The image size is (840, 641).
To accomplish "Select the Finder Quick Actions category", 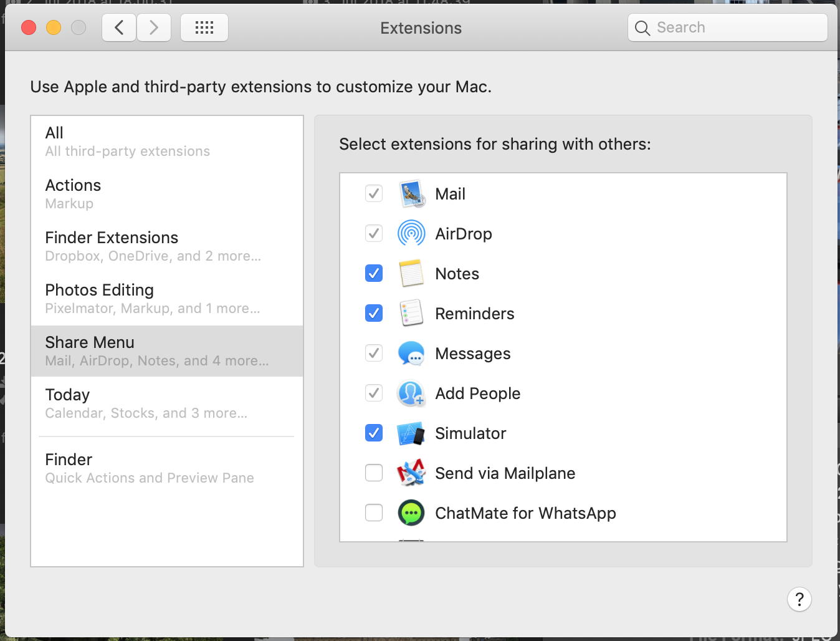I will click(x=167, y=468).
